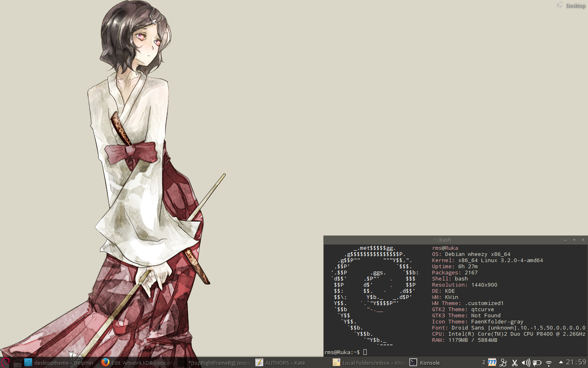The image size is (588, 368).
Task: Switch to the AUTHORS – Kate task
Action: [292, 363]
